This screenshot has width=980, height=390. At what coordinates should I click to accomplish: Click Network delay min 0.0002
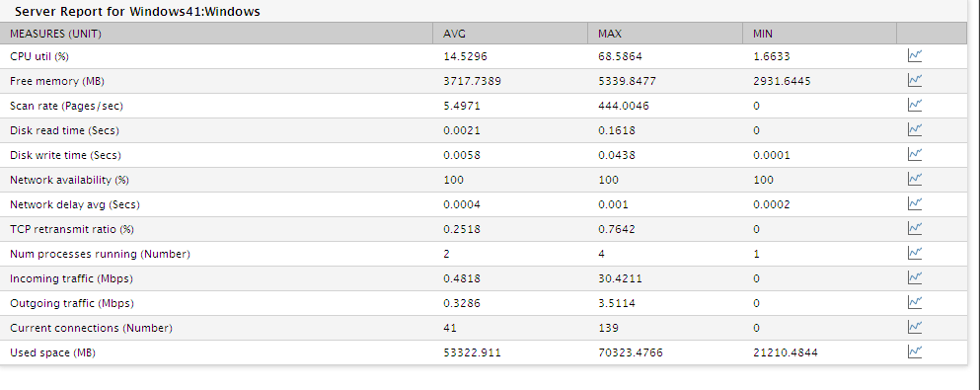[771, 204]
